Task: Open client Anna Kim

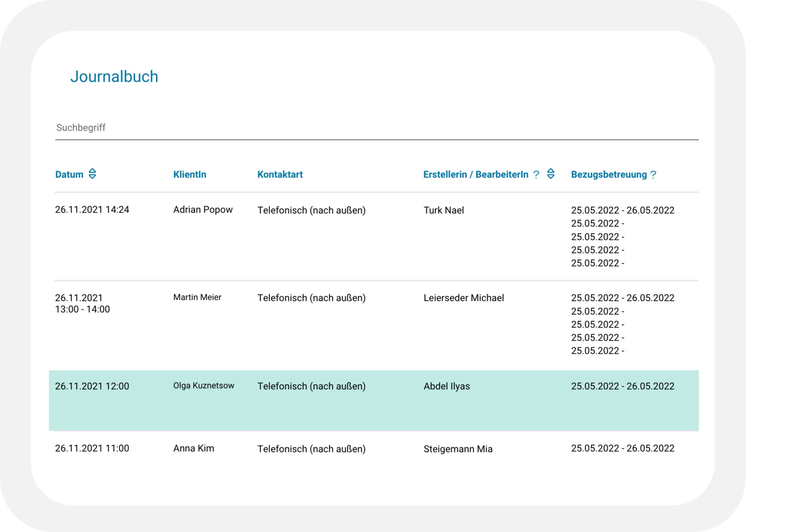Action: click(193, 448)
